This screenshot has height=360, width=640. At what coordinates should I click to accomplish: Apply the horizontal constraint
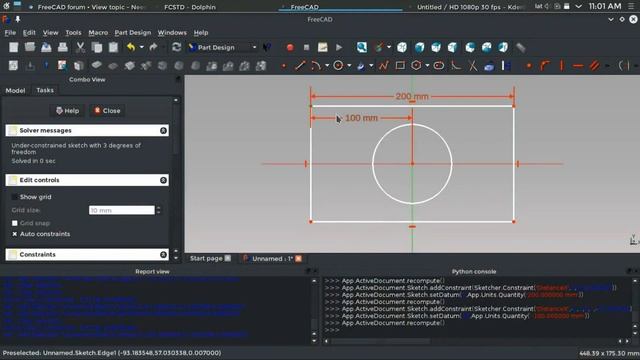click(x=578, y=65)
